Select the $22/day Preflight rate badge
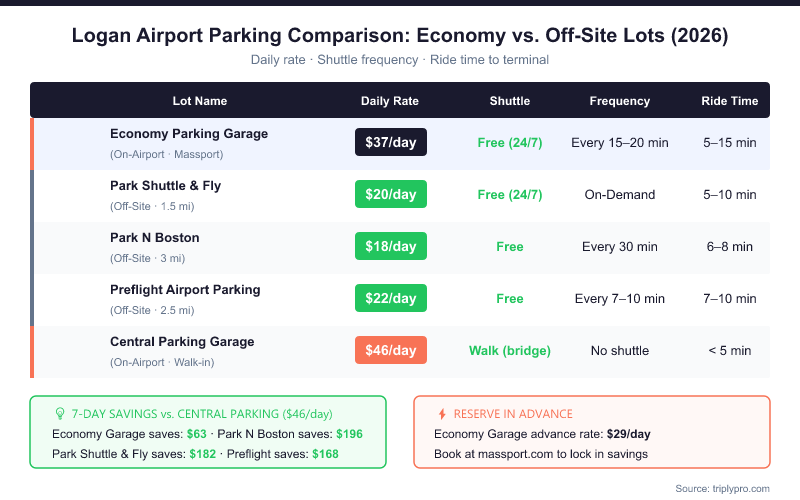 click(x=391, y=298)
